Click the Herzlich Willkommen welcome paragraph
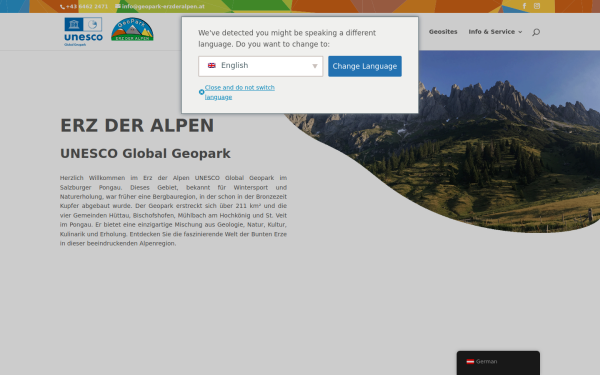Screen dimensions: 600x375 pyautogui.click(x=173, y=210)
